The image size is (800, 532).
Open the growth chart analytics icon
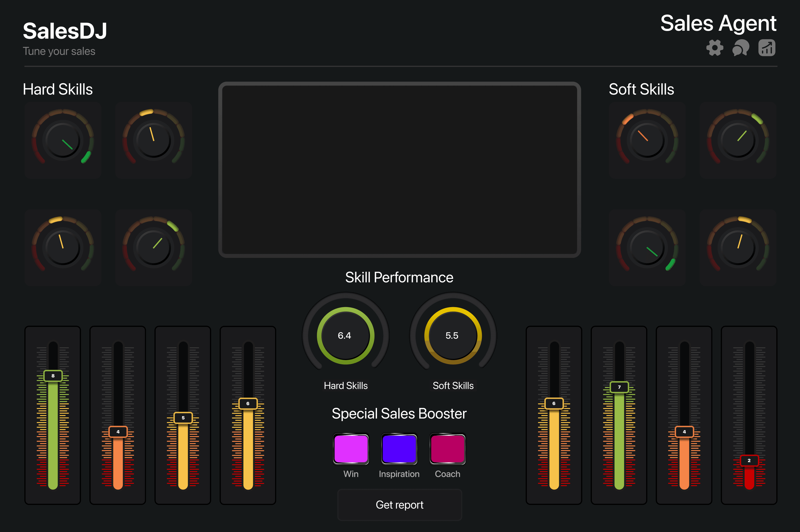[767, 48]
